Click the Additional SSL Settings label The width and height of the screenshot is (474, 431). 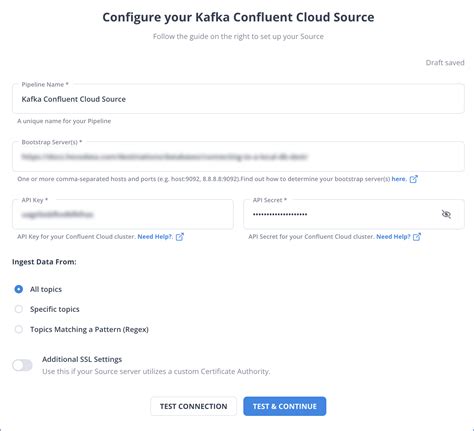pos(82,359)
